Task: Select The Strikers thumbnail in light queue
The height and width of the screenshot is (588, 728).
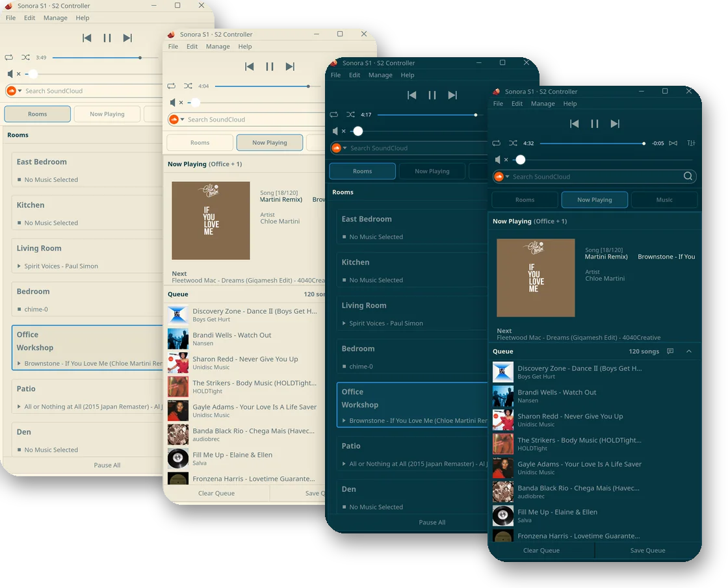Action: [178, 387]
